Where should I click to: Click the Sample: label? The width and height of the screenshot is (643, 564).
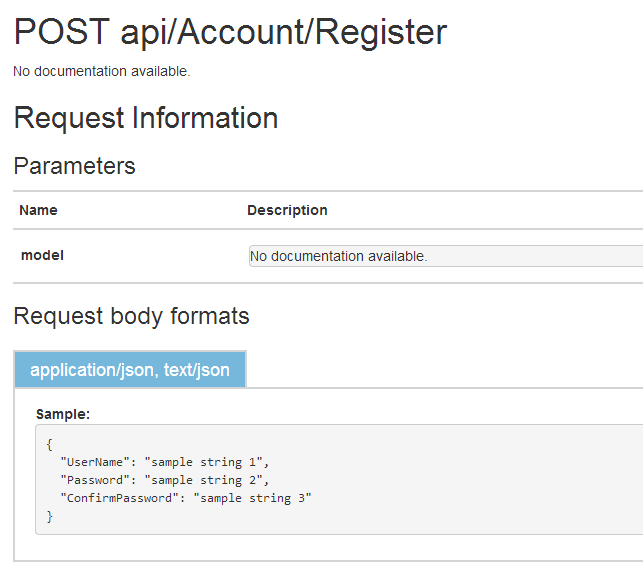63,413
